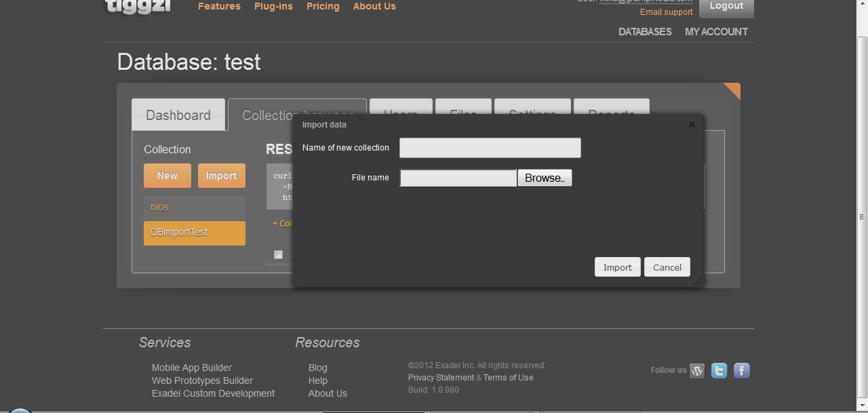The height and width of the screenshot is (413, 868).
Task: Open the WordPress blog icon
Action: [x=697, y=370]
